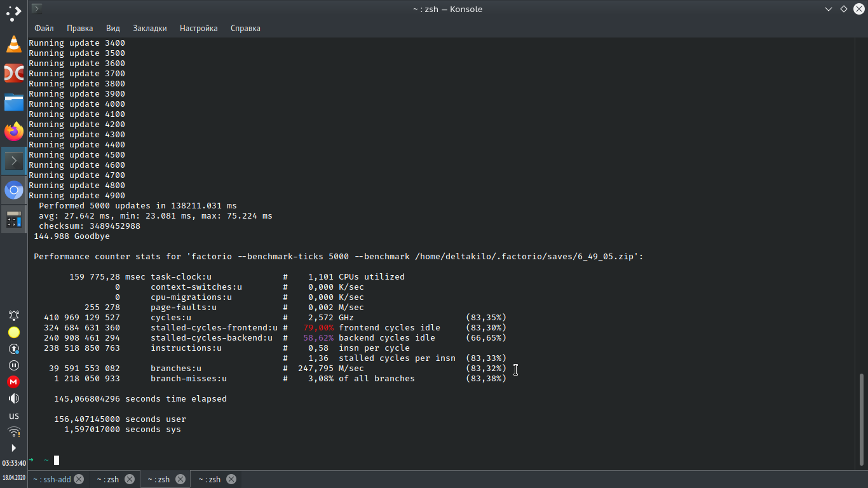
Task: Click the date 18.04.2020 in the panel
Action: 13,477
